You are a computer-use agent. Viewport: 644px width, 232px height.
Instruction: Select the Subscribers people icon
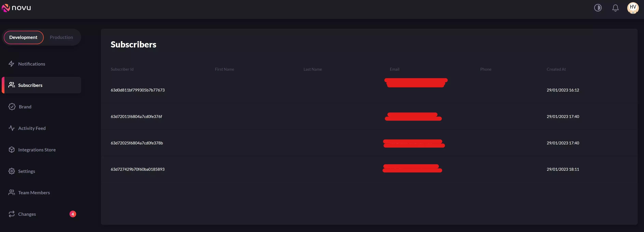pyautogui.click(x=11, y=85)
